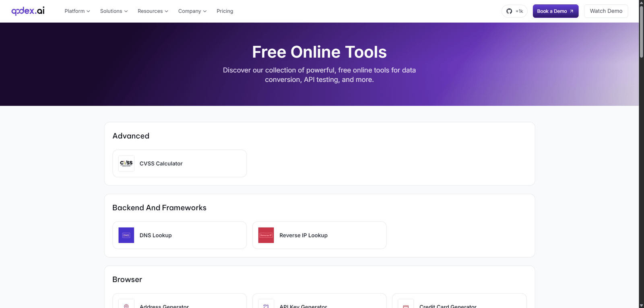
Task: Go to the Pricing page
Action: pyautogui.click(x=225, y=11)
